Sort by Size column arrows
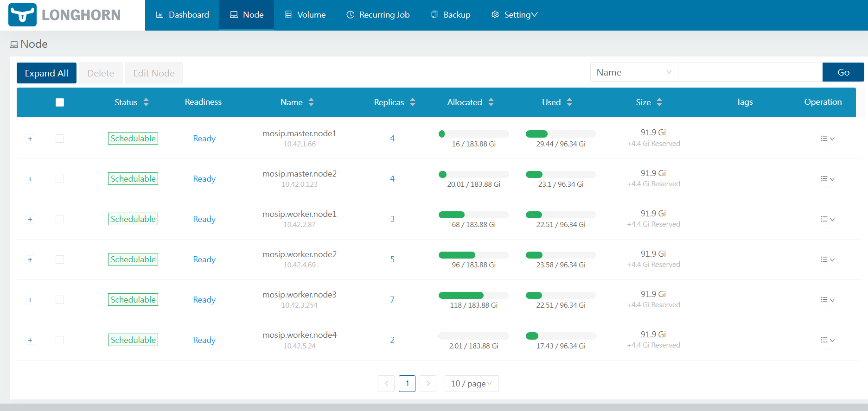Viewport: 868px width, 411px height. (659, 102)
